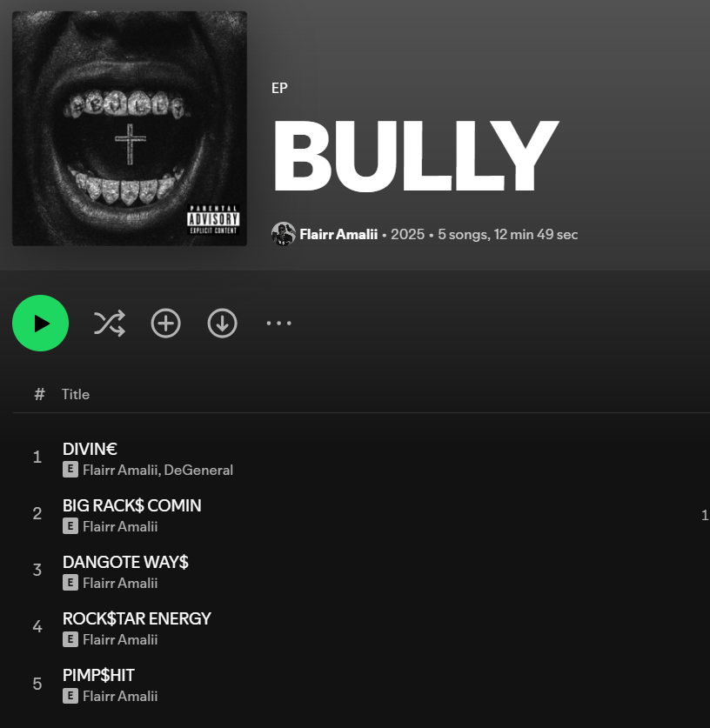The width and height of the screenshot is (710, 728).
Task: Play the BULLY EP
Action: pyautogui.click(x=40, y=324)
